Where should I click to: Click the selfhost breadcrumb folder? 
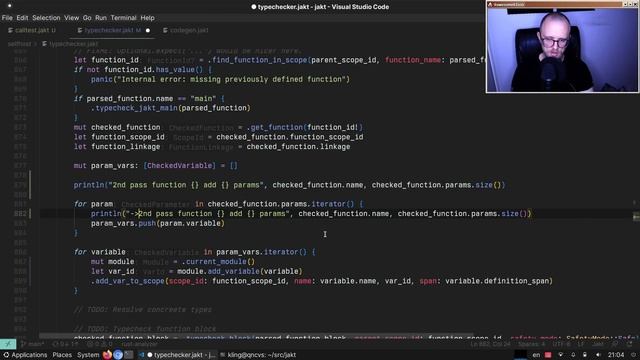(x=19, y=44)
